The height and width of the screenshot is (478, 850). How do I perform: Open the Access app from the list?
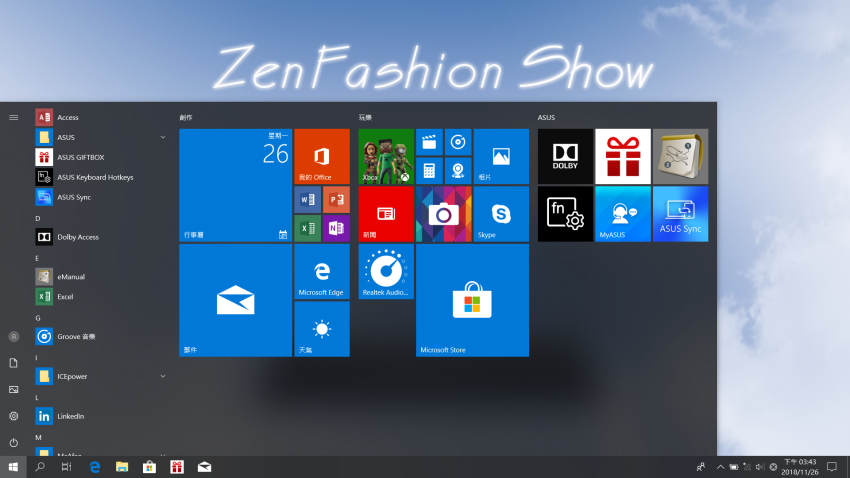point(100,117)
